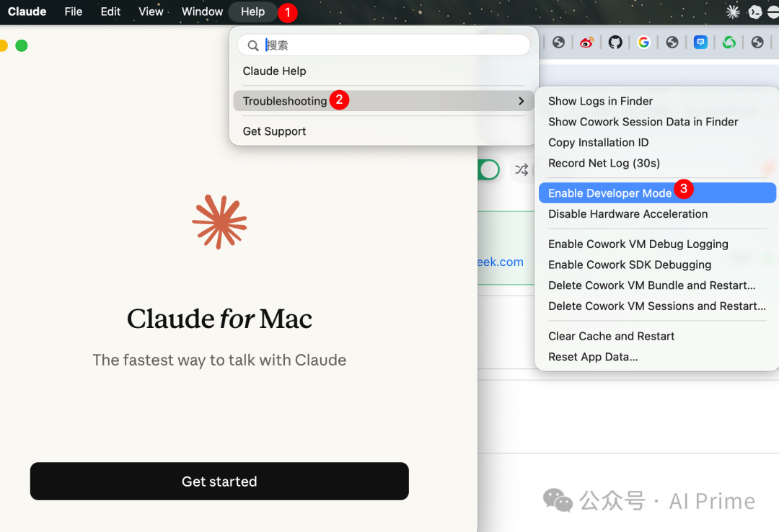Open the green swirl bookmark icon
Image resolution: width=779 pixels, height=532 pixels.
coord(729,43)
